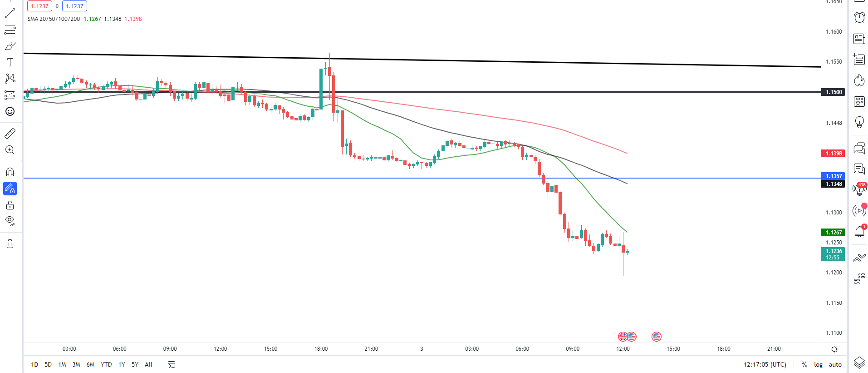Open the Data Window panel

point(859,59)
